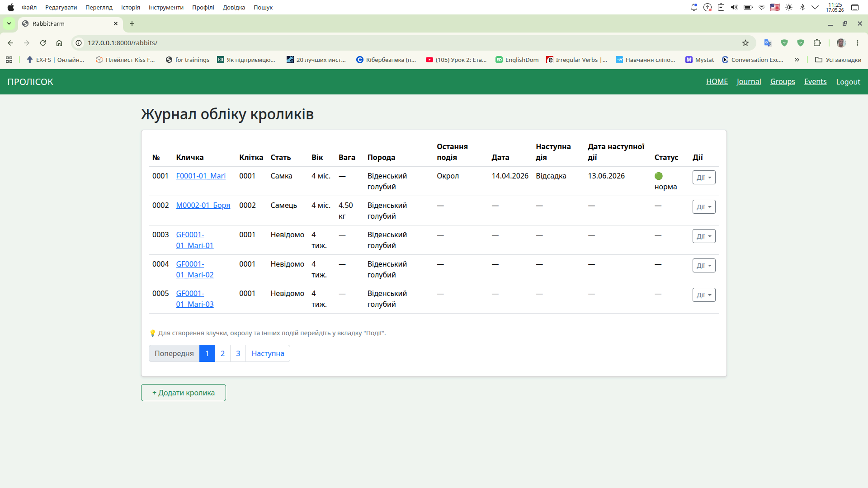Open rabbit GF0001-01_Mari-02 link
This screenshot has height=488, width=868.
tap(194, 269)
